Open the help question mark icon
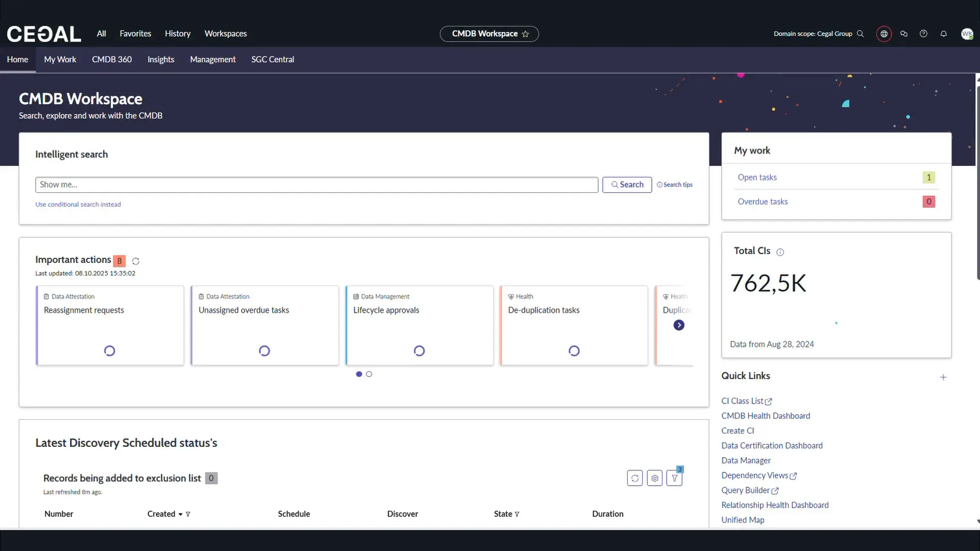This screenshot has width=980, height=551. coord(923,34)
